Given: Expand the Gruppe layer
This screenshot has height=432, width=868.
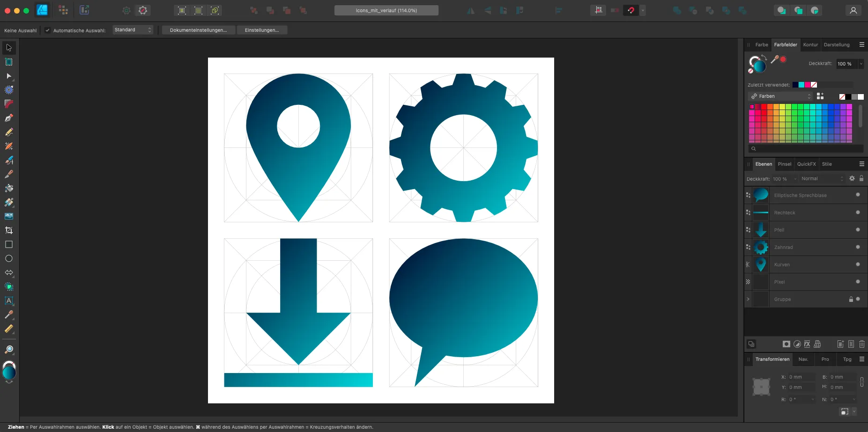Looking at the screenshot, I should (748, 299).
